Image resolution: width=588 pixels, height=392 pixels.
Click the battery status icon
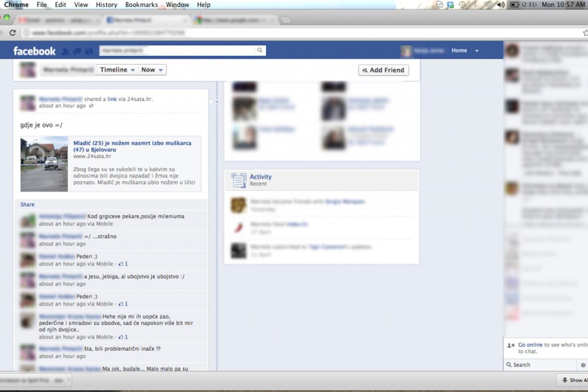point(514,5)
